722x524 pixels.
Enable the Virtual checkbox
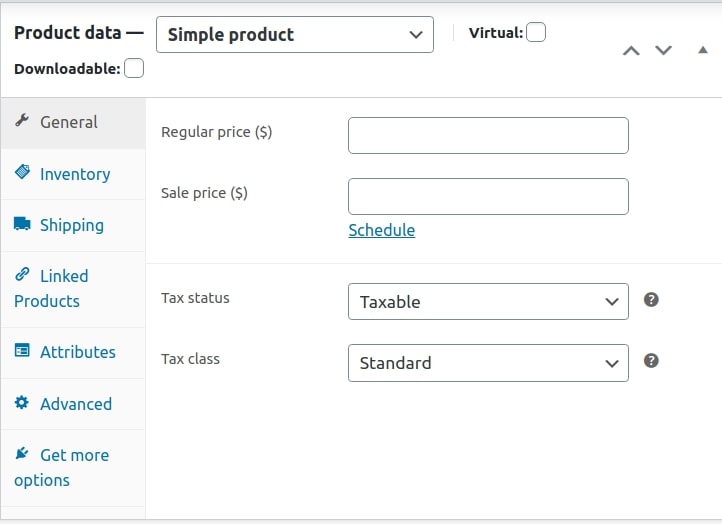(536, 32)
